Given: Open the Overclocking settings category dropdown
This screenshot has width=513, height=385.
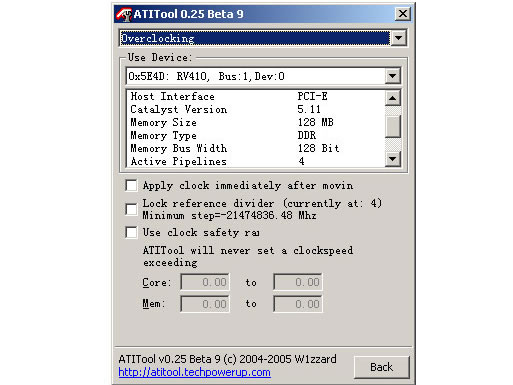Looking at the screenshot, I should point(398,38).
